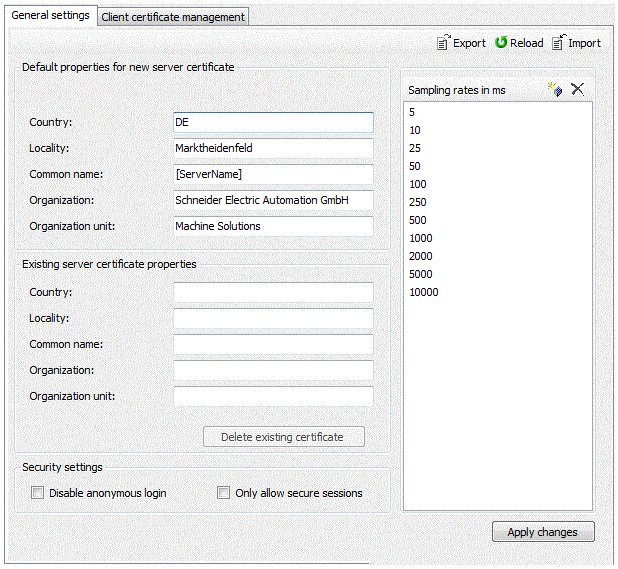Image resolution: width=618 pixels, height=569 pixels.
Task: Click the Locality field with Marktheidenfeld
Action: [272, 148]
